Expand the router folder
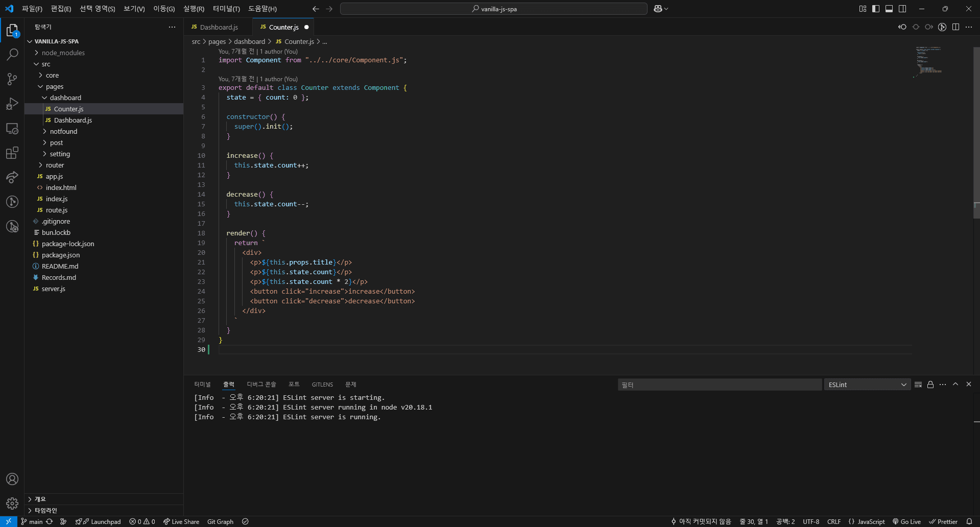The width and height of the screenshot is (980, 527). click(54, 165)
